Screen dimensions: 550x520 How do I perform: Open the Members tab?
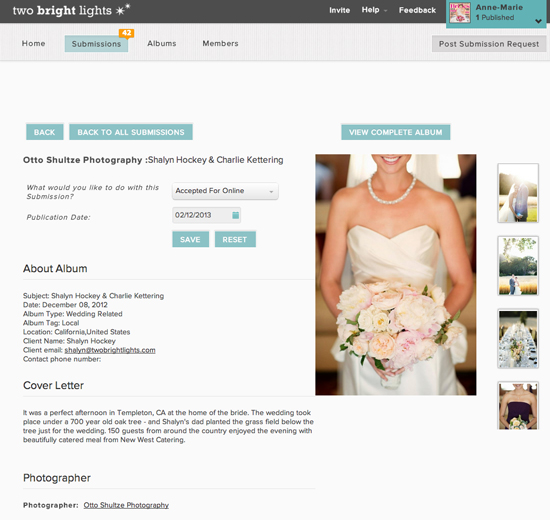[x=220, y=44]
